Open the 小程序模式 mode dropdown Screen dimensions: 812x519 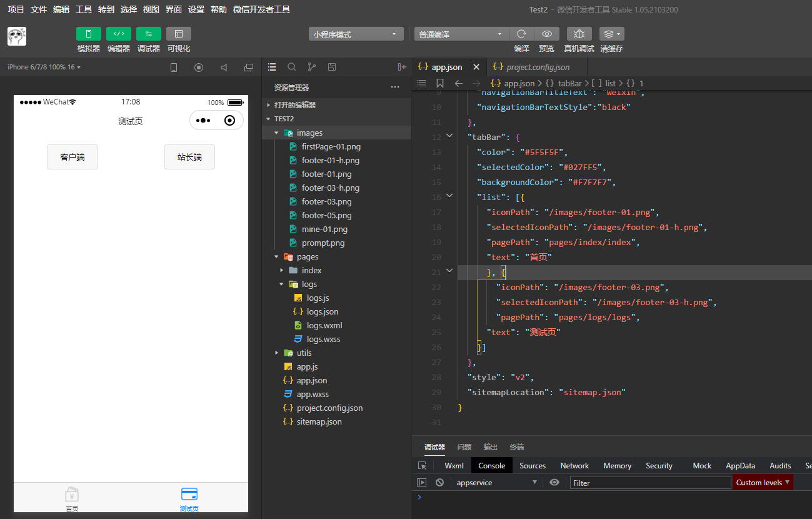coord(356,34)
